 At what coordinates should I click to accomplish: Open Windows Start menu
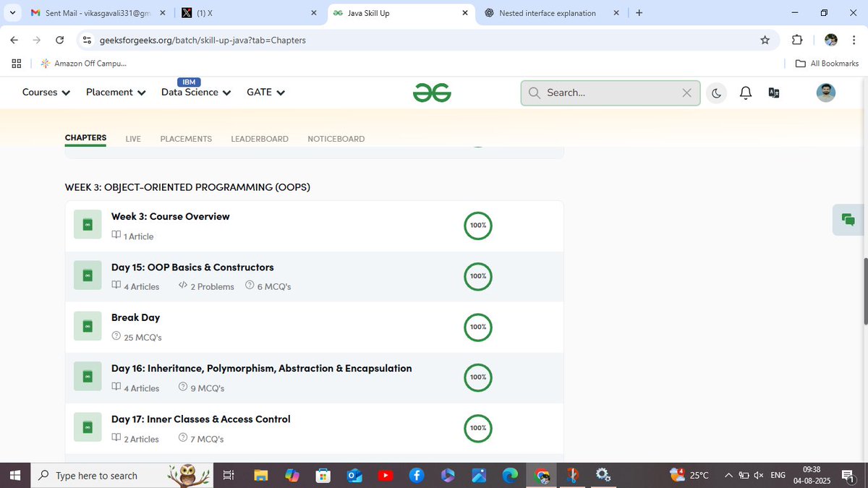point(14,476)
